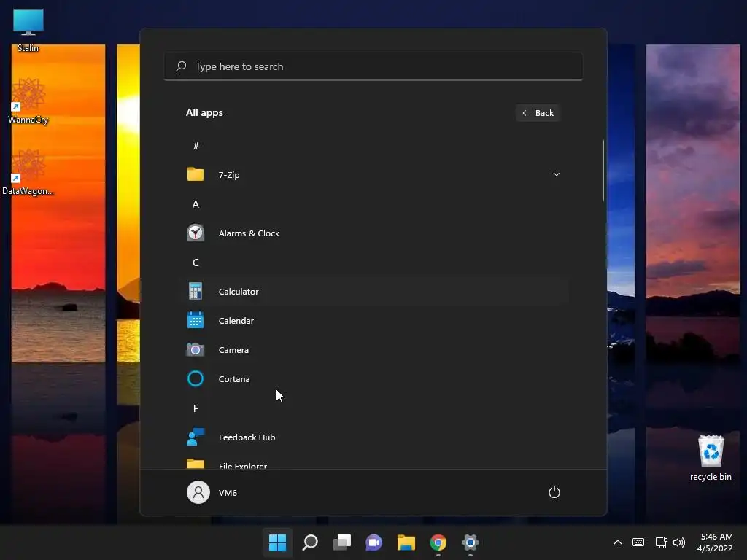
Task: Open File Explorer on the taskbar
Action: [x=406, y=542]
